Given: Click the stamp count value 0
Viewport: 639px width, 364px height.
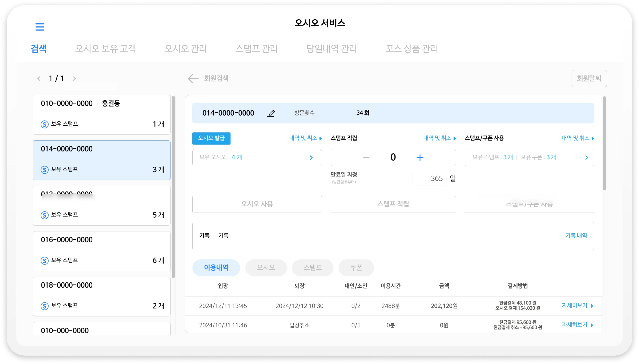Looking at the screenshot, I should [393, 158].
